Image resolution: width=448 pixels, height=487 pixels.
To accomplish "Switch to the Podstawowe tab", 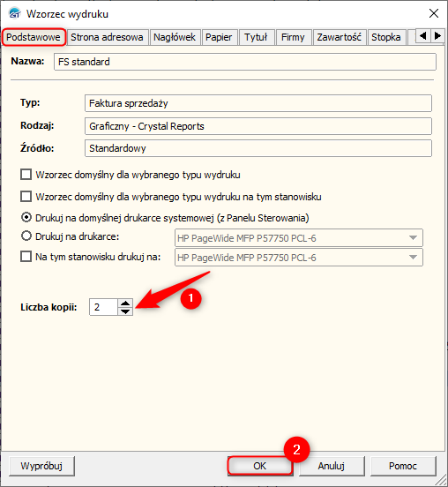I will [34, 37].
